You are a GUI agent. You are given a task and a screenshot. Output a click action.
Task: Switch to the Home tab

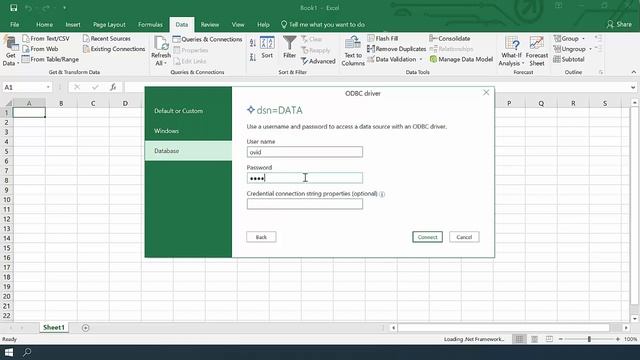tap(44, 24)
